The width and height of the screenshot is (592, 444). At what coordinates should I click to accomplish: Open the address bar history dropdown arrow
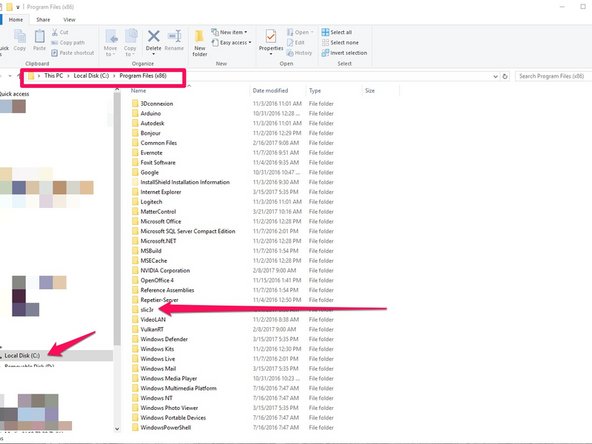tap(495, 76)
